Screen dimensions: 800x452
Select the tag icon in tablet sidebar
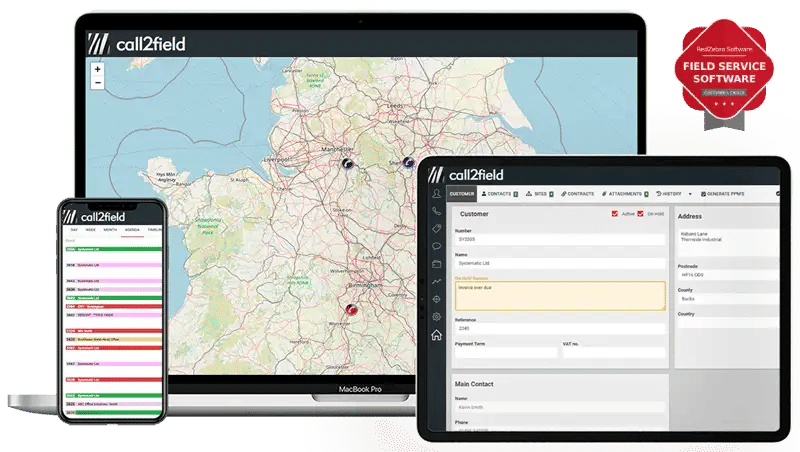436,229
